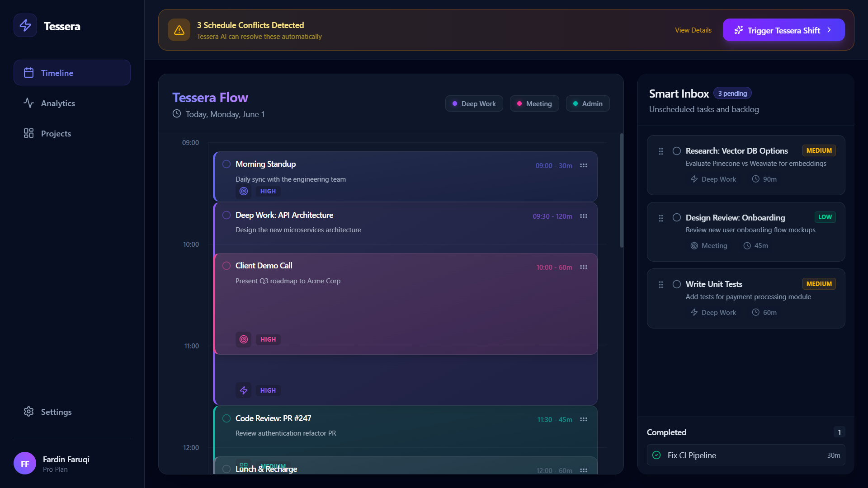868x488 pixels.
Task: Mark Deep Work: API Architecture complete
Action: coord(226,215)
